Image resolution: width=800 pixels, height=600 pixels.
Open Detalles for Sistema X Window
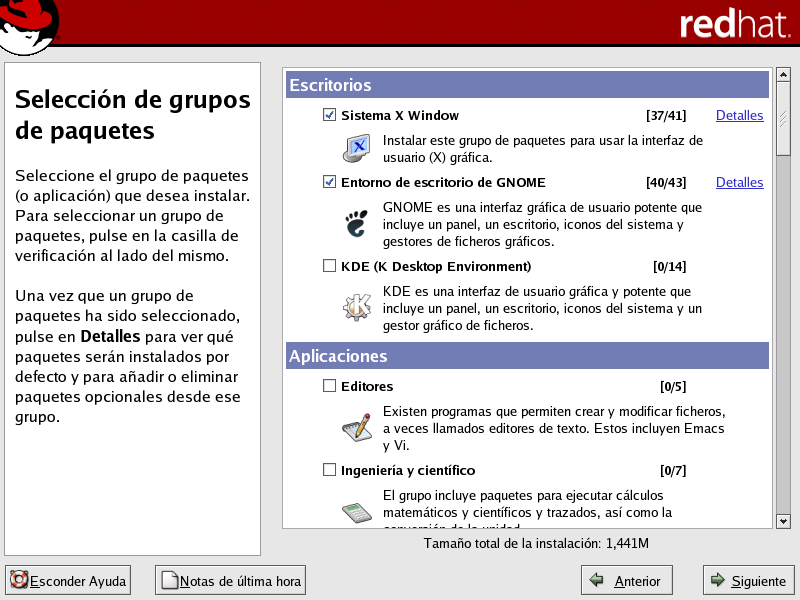[739, 115]
